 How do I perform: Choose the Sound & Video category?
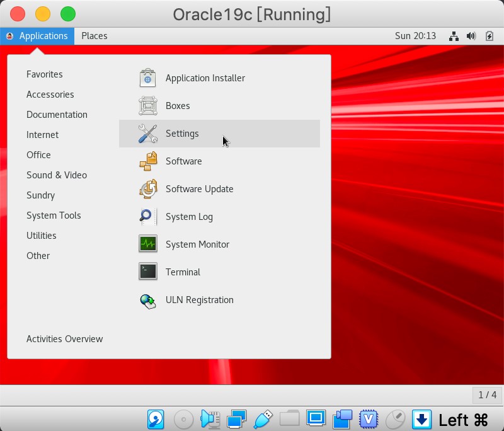57,175
